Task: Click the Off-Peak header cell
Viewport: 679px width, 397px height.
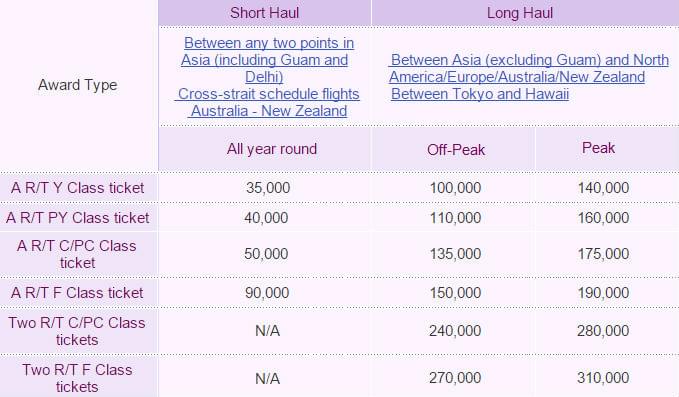Action: click(x=453, y=149)
